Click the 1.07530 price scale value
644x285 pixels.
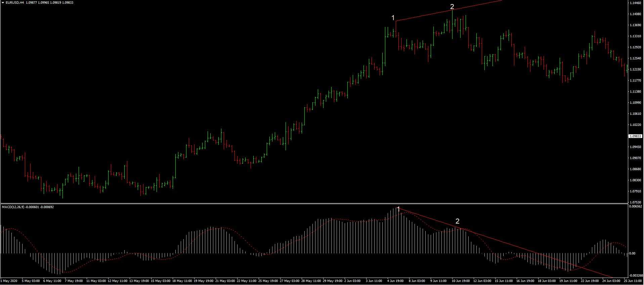point(635,202)
